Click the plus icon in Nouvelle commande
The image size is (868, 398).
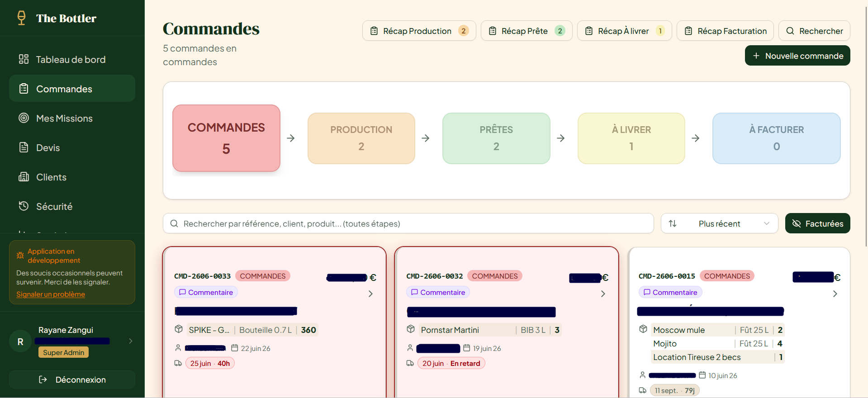tap(756, 56)
